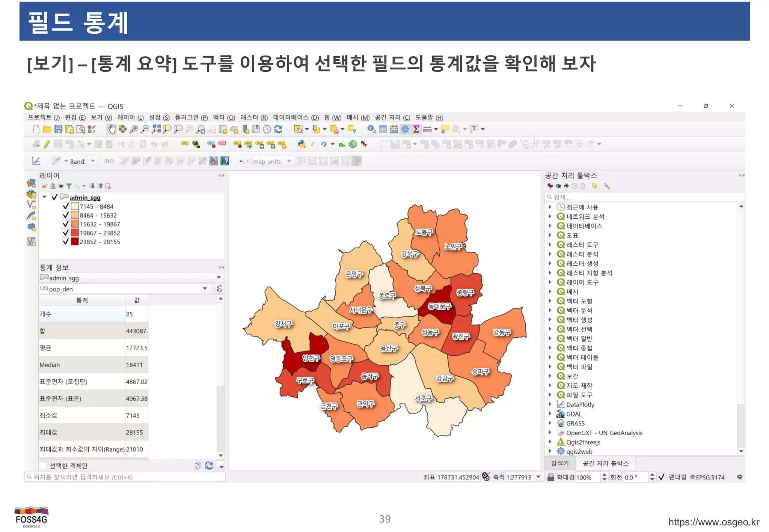The image size is (769, 532).
Task: Toggle the admin_sgg layer visibility
Action: click(x=54, y=197)
